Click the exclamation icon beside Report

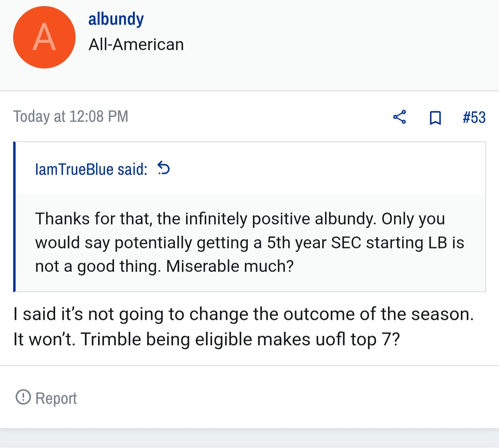coord(23,397)
